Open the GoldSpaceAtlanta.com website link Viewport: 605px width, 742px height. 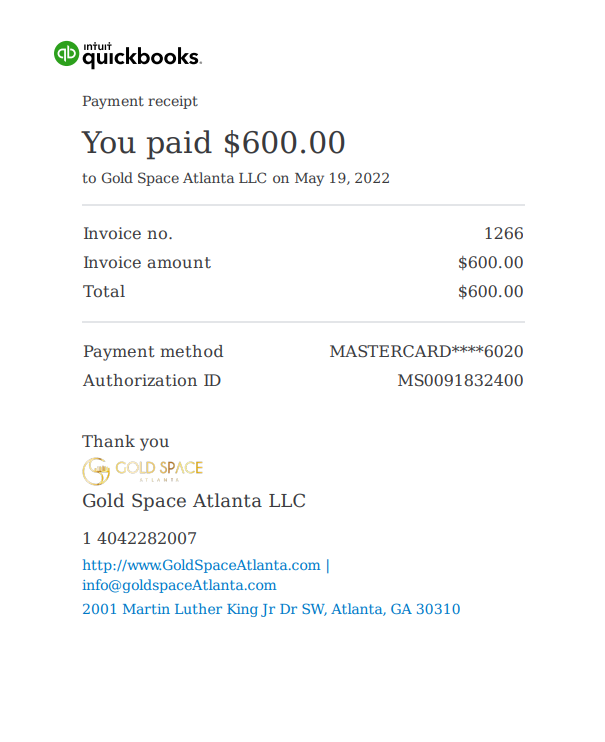tap(201, 565)
